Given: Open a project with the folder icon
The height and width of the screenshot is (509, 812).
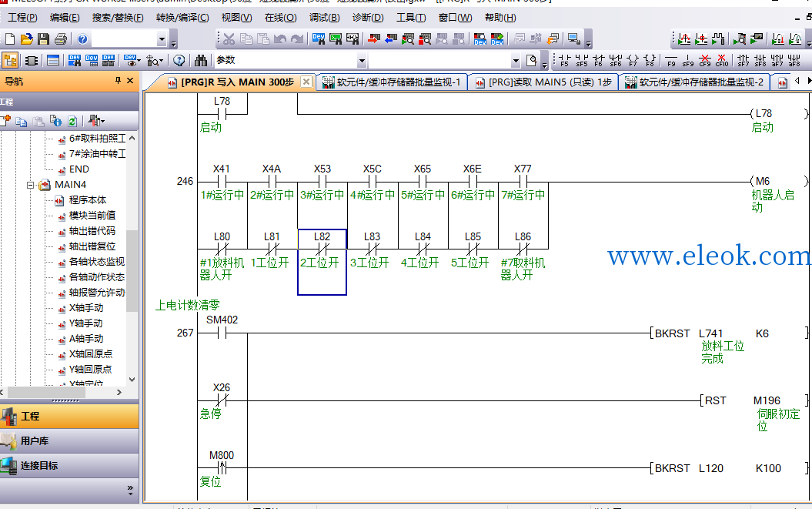Looking at the screenshot, I should click(x=26, y=39).
